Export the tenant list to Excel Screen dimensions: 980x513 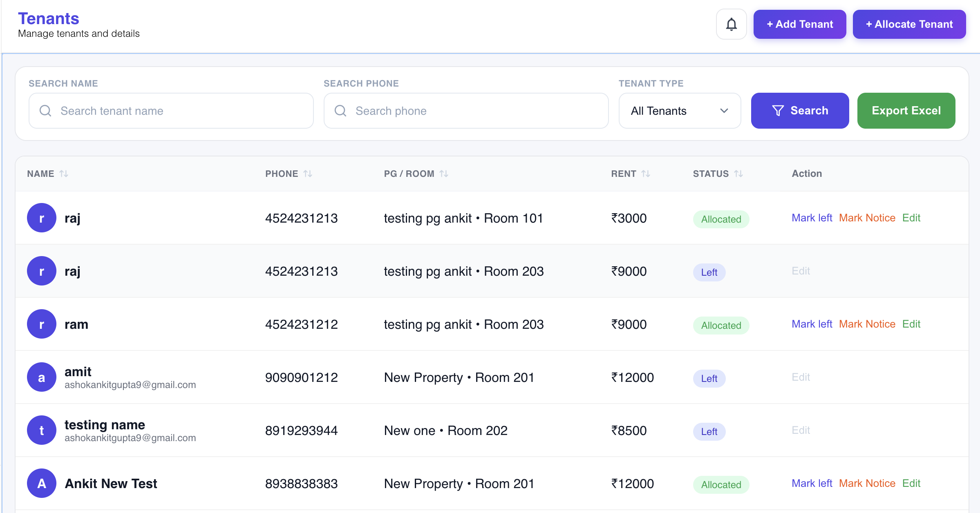906,111
